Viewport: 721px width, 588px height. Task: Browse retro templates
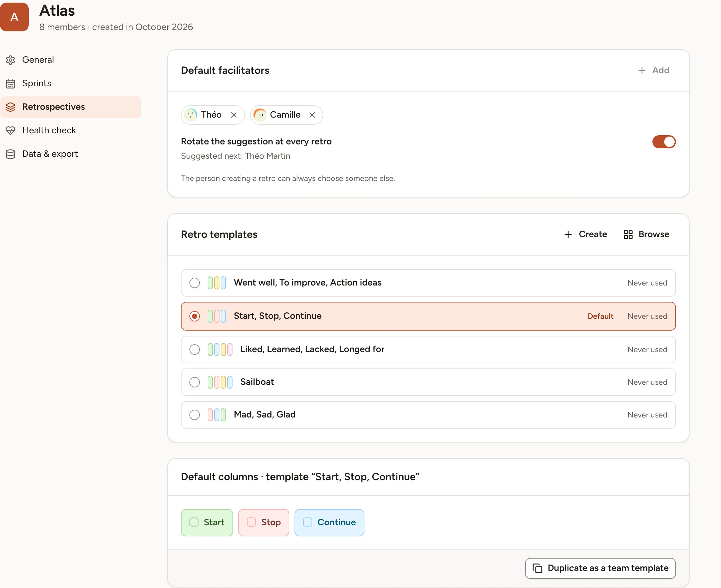tap(646, 235)
